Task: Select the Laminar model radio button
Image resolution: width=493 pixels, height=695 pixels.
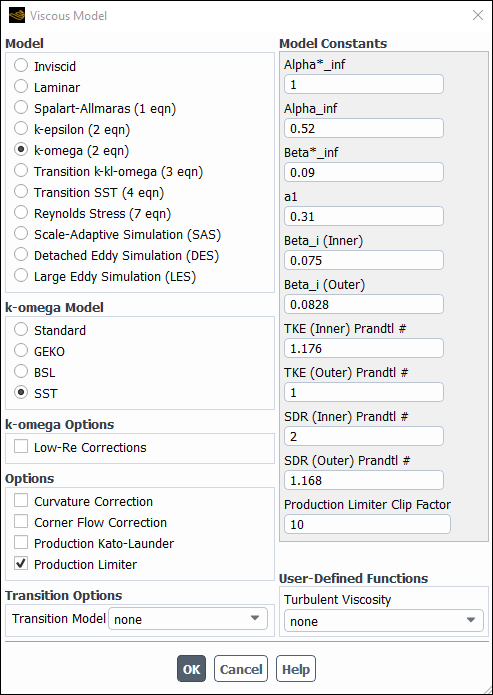Action: click(x=21, y=87)
